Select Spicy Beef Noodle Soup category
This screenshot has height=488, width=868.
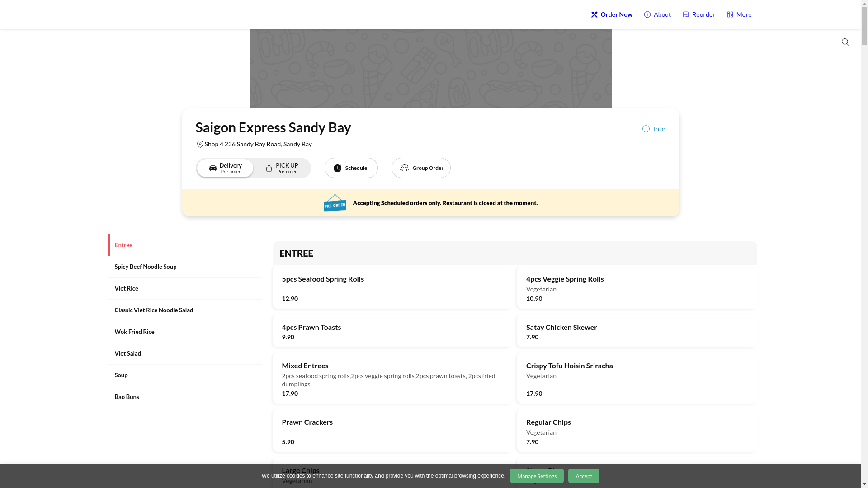point(184,267)
